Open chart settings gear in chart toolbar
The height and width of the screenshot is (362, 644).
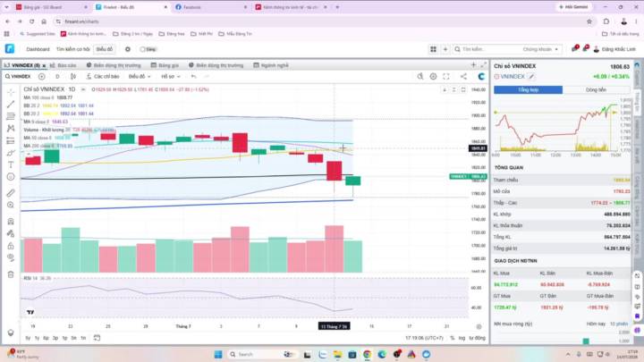[x=433, y=76]
